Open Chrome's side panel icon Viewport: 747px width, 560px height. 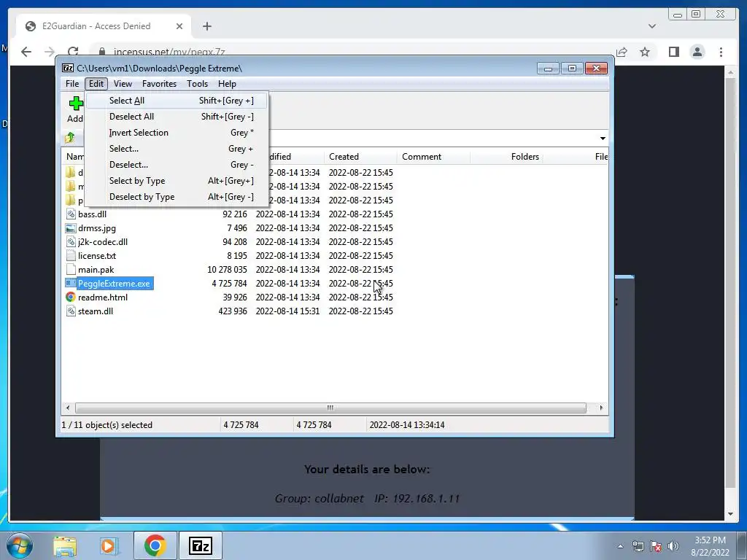tap(673, 52)
